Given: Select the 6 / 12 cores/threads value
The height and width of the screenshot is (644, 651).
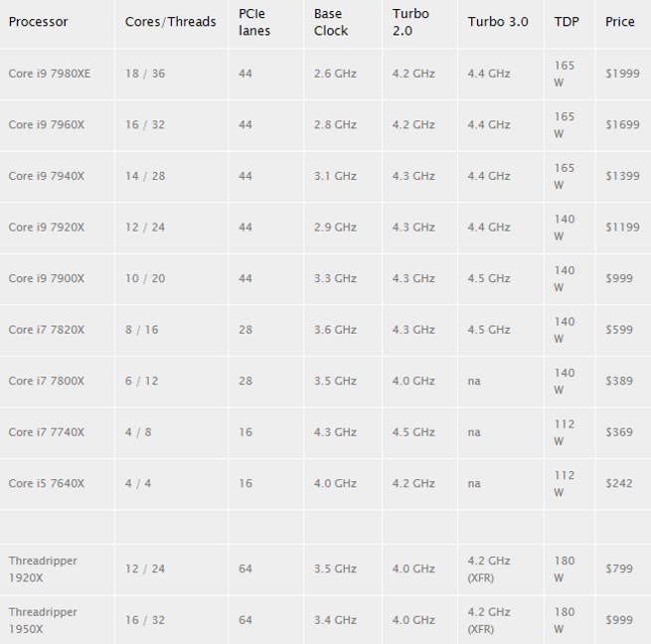Looking at the screenshot, I should 141,381.
